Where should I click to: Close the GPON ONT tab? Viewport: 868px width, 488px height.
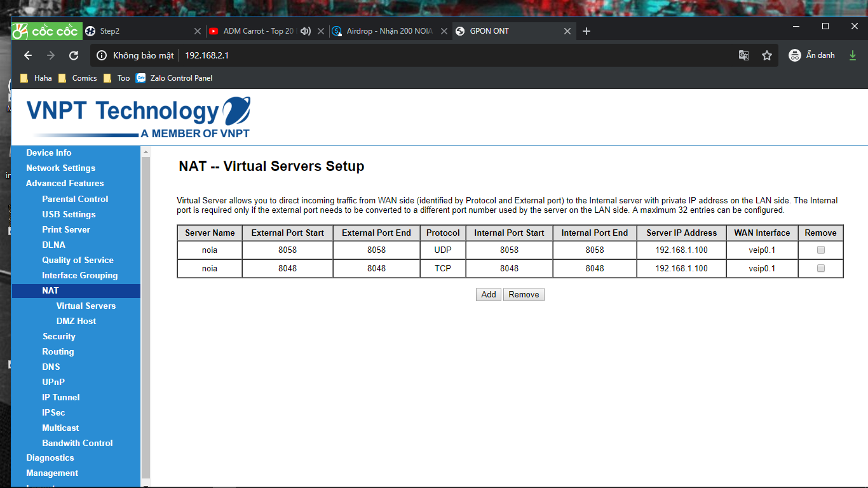coord(567,31)
